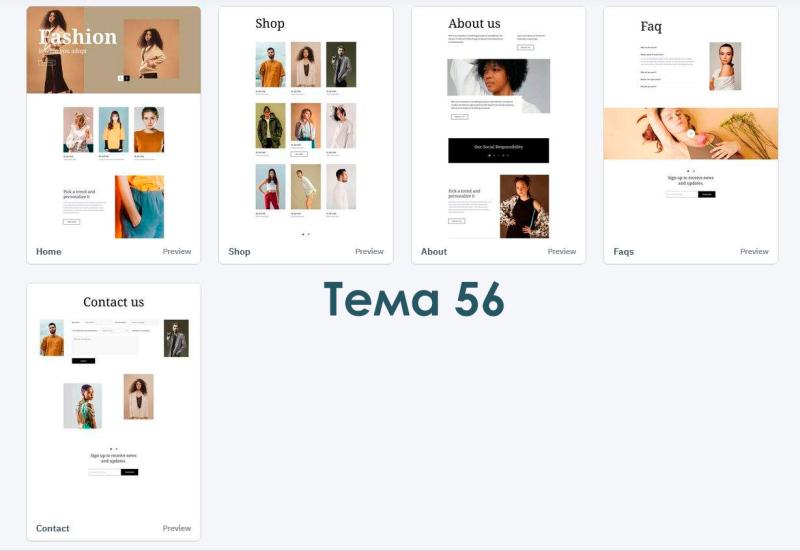Click the Faqs label under fourth card
This screenshot has width=800, height=551.
click(x=623, y=252)
